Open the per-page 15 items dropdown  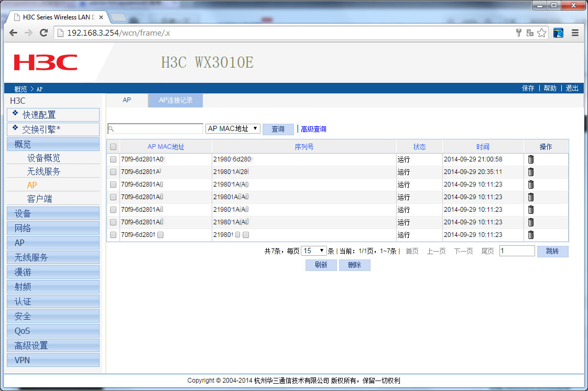click(314, 251)
